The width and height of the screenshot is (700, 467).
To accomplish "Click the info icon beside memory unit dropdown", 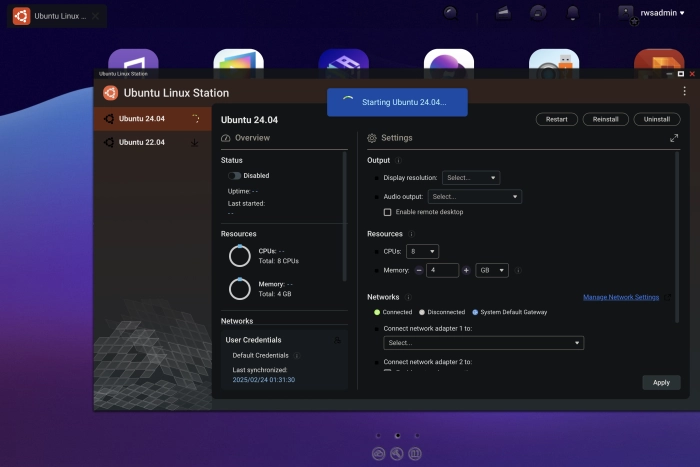I will click(518, 271).
